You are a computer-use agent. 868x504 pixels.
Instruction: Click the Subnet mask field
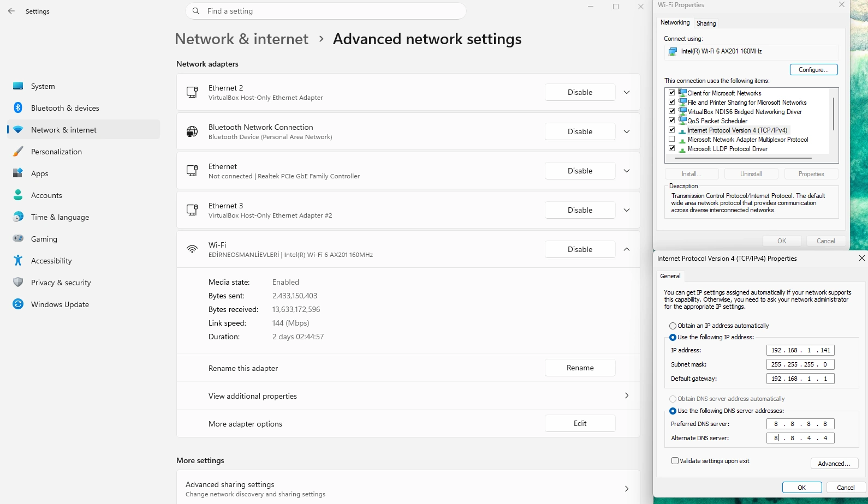[x=800, y=364]
